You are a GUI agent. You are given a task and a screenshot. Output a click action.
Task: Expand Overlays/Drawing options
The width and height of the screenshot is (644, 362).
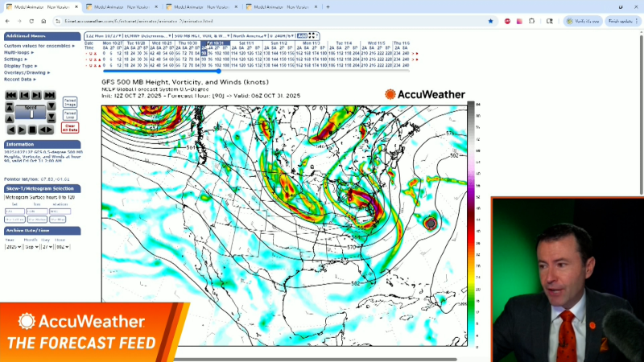[x=26, y=72]
